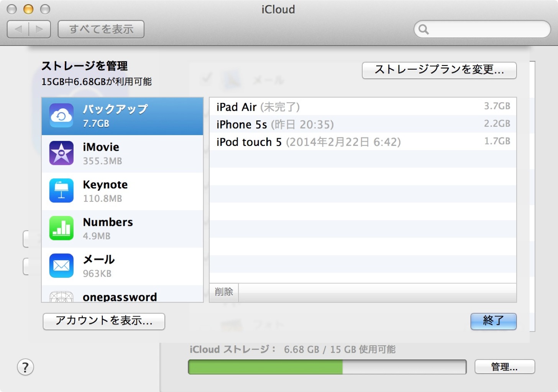Click the 管理... button
This screenshot has width=558, height=392.
tap(505, 367)
